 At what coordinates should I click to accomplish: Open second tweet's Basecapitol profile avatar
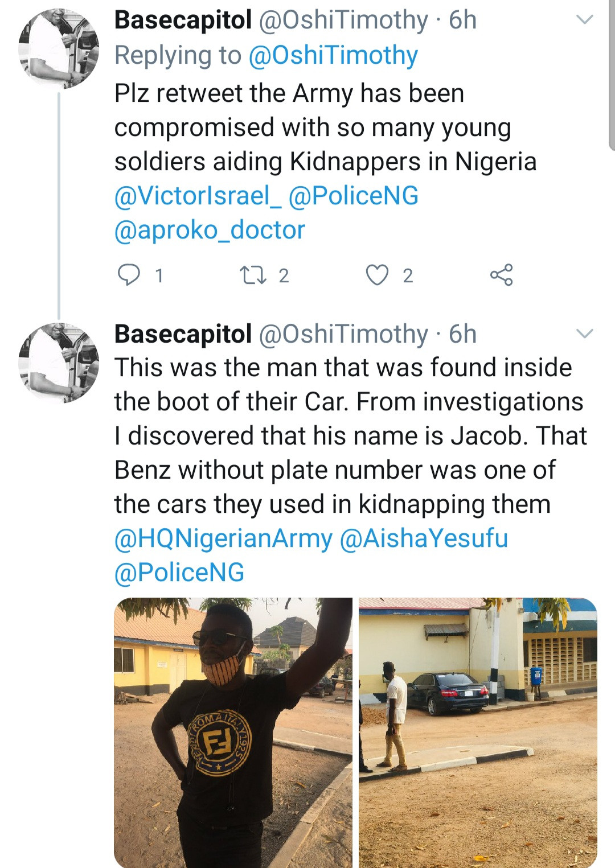(x=59, y=363)
